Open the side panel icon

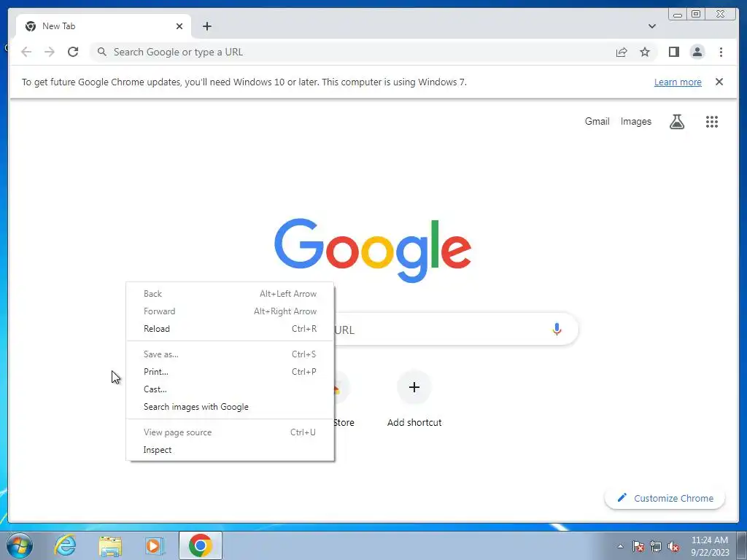tap(673, 52)
